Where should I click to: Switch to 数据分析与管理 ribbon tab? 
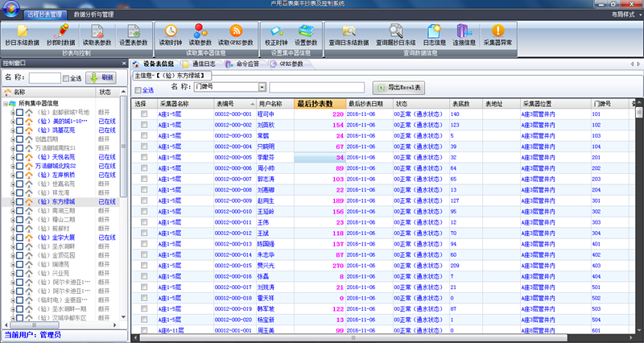tap(93, 14)
